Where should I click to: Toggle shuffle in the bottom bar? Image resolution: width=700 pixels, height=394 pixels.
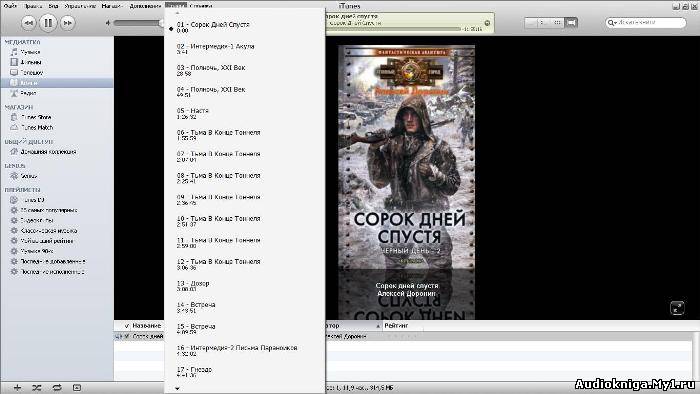(37, 388)
